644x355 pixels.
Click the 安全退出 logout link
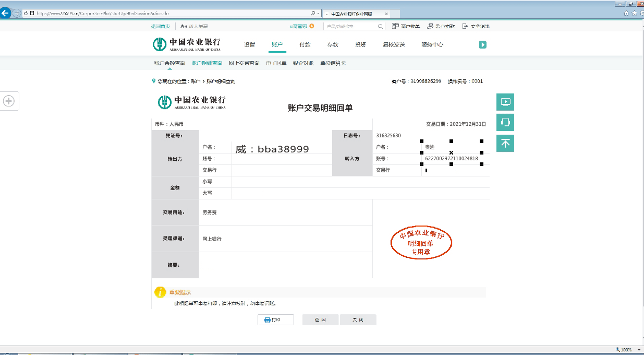click(x=476, y=26)
